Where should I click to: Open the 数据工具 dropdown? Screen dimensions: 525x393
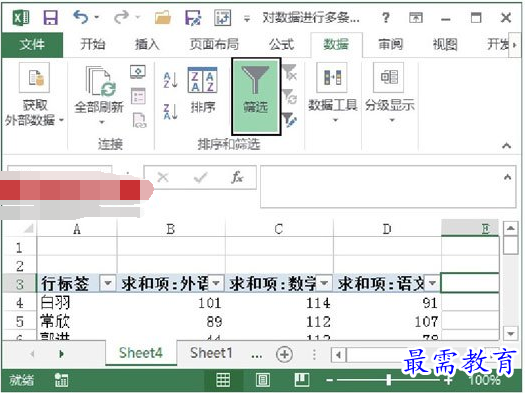[x=333, y=93]
